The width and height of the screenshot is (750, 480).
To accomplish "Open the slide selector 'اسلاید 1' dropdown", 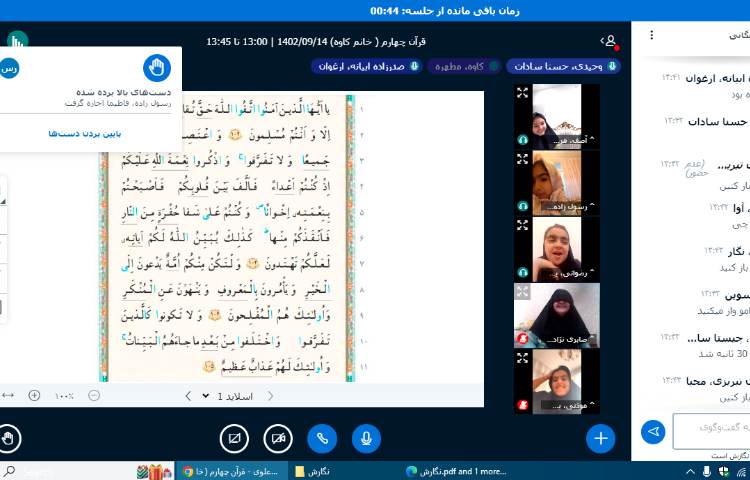I will [228, 396].
